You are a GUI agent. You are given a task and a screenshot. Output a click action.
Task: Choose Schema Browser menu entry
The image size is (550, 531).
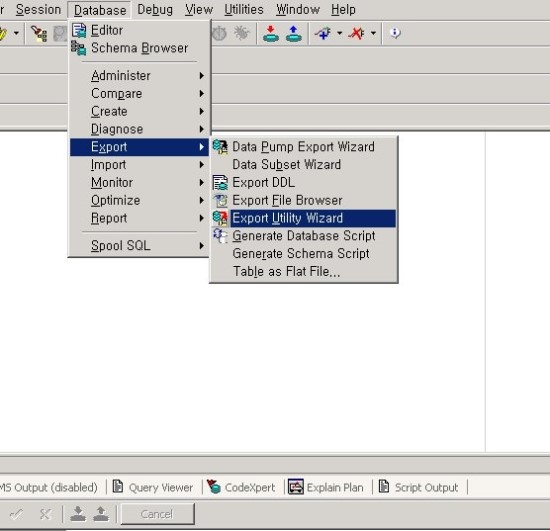(140, 48)
